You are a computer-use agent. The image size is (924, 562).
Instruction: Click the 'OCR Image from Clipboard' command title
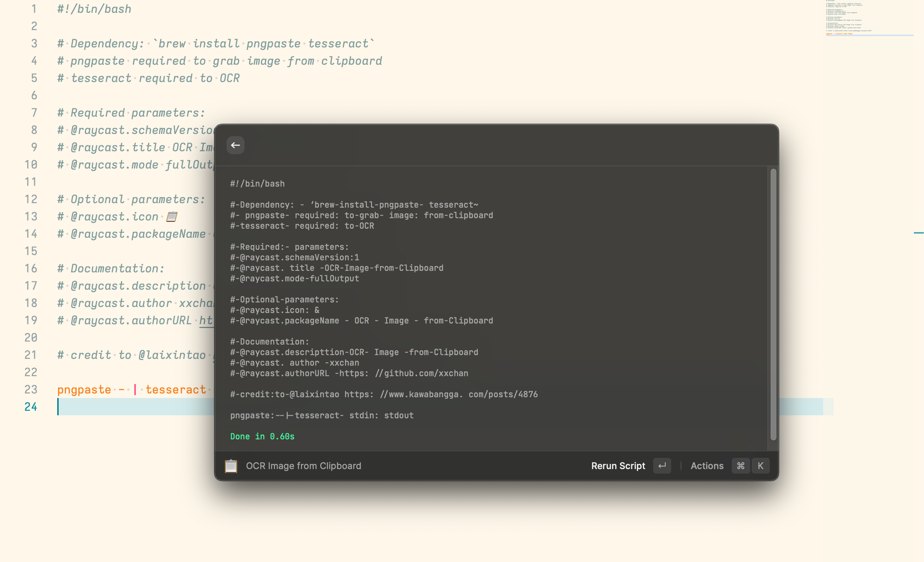pyautogui.click(x=304, y=466)
